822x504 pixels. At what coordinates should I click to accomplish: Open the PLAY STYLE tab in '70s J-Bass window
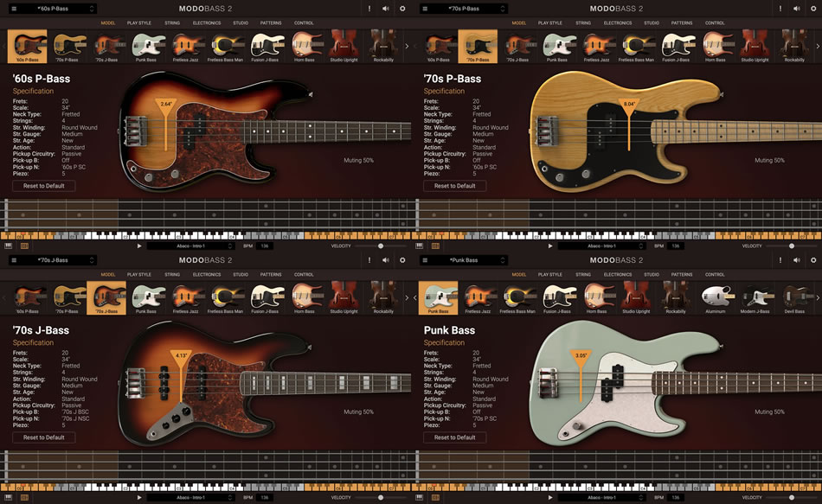point(138,275)
